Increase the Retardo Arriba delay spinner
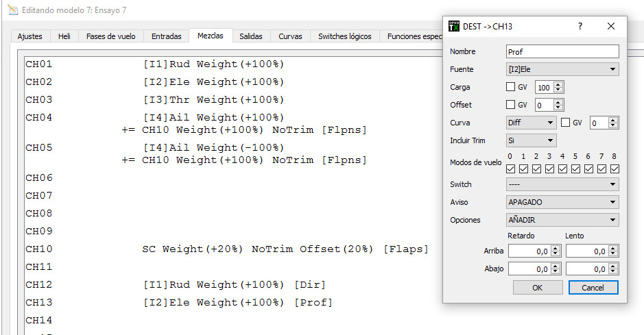This screenshot has height=335, width=644. tap(556, 248)
